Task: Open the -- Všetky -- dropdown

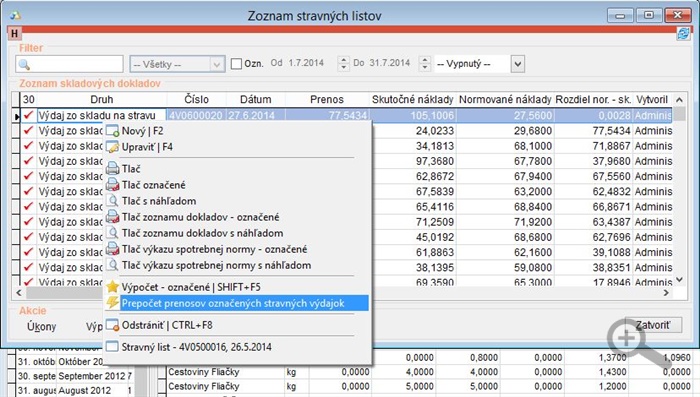Action: [x=177, y=64]
